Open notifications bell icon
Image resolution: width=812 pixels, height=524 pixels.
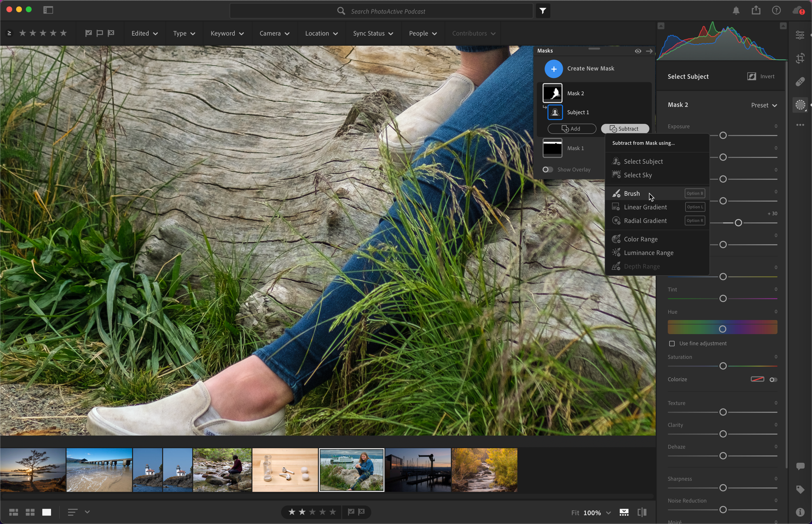coord(736,11)
